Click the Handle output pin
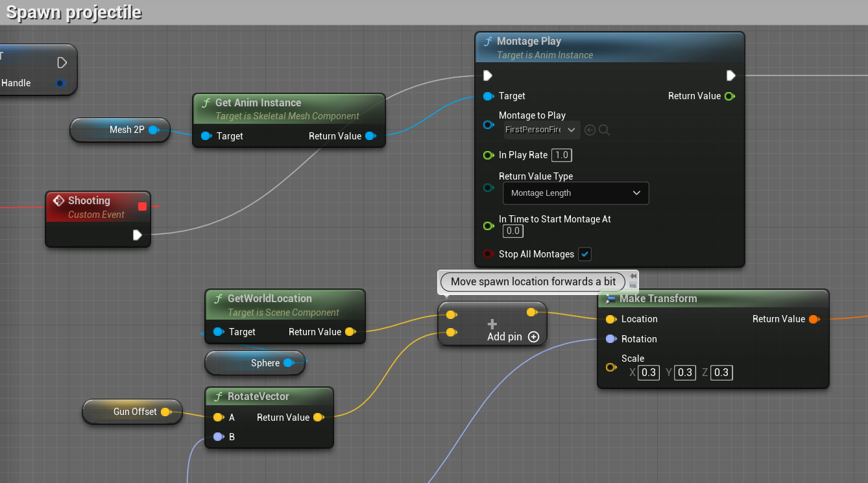Viewport: 868px width, 483px height. (60, 83)
